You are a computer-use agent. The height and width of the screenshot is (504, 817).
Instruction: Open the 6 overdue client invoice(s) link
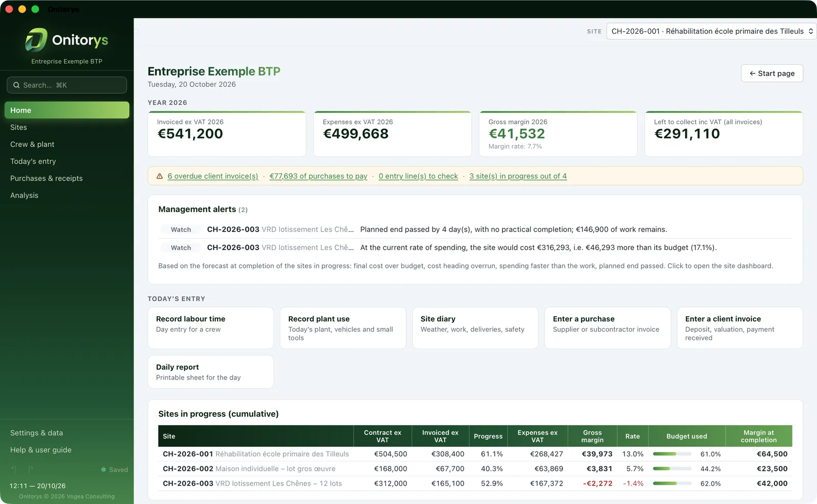(x=213, y=176)
